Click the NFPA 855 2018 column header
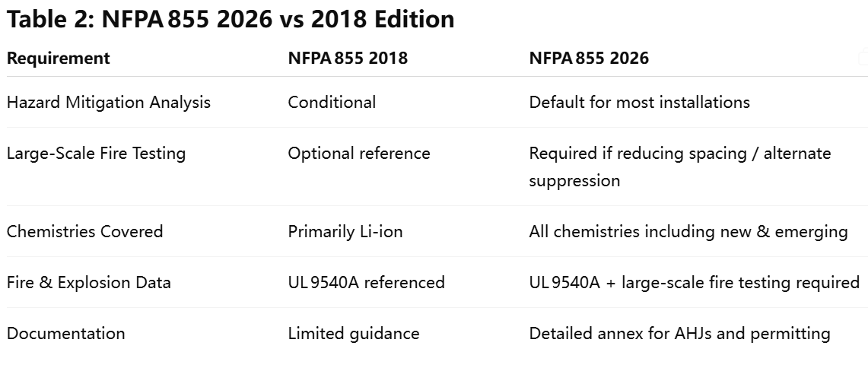 click(348, 59)
